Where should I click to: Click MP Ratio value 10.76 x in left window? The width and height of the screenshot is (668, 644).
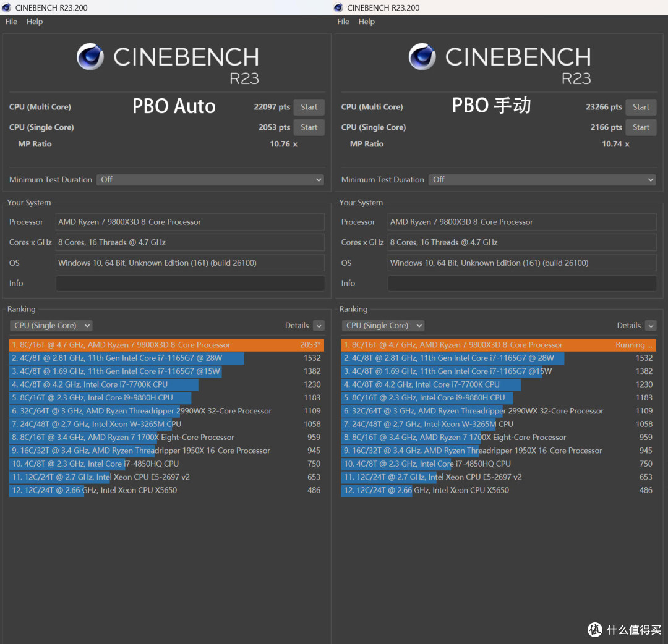pyautogui.click(x=284, y=144)
